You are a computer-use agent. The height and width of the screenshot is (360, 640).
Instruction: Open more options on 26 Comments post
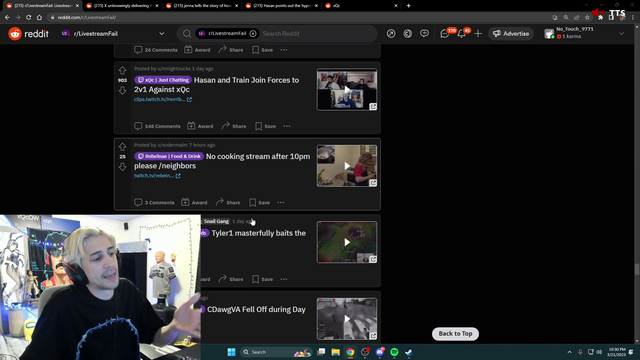284,50
